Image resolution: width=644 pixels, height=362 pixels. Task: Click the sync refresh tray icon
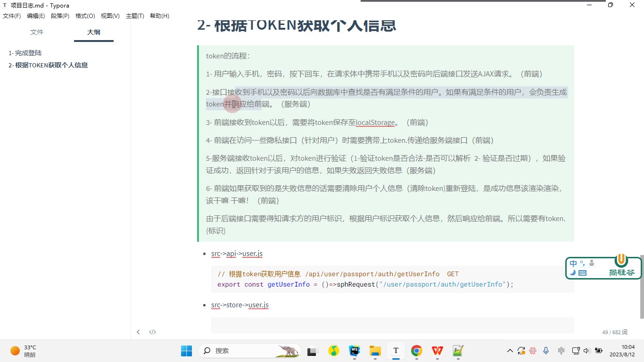521,351
